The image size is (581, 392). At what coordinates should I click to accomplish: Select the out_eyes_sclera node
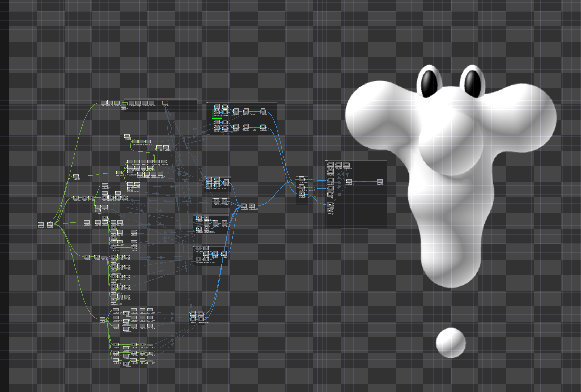pyautogui.click(x=302, y=194)
